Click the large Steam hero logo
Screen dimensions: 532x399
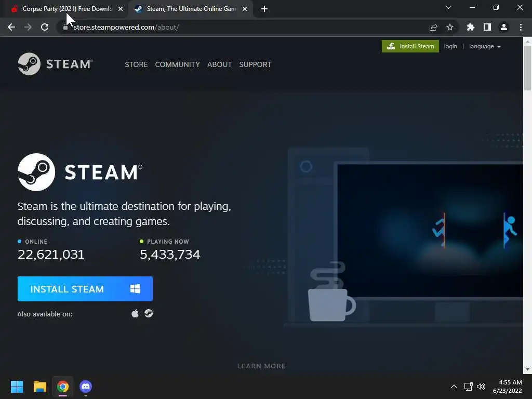point(80,172)
